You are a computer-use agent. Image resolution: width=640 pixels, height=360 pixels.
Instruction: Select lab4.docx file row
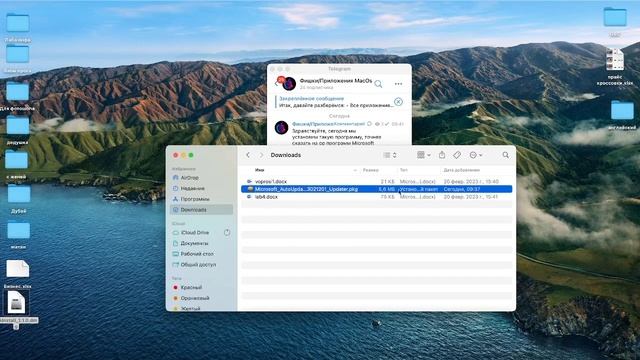pos(376,197)
